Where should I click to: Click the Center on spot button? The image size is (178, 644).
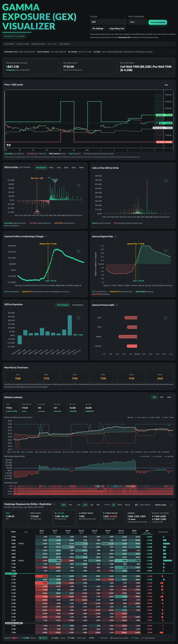point(161,505)
